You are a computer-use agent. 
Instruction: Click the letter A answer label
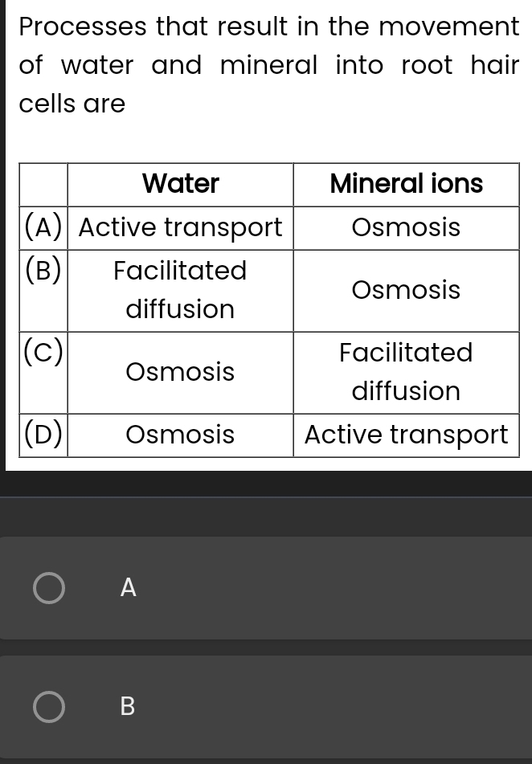128,588
